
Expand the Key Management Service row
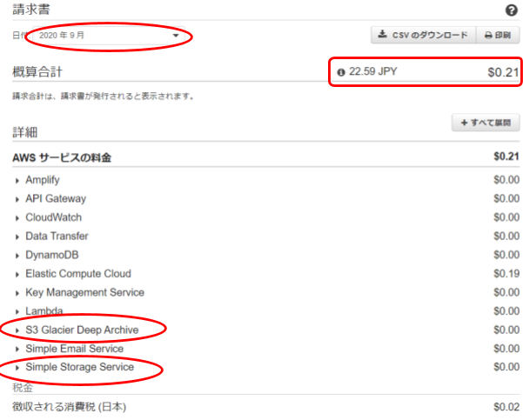[17, 293]
